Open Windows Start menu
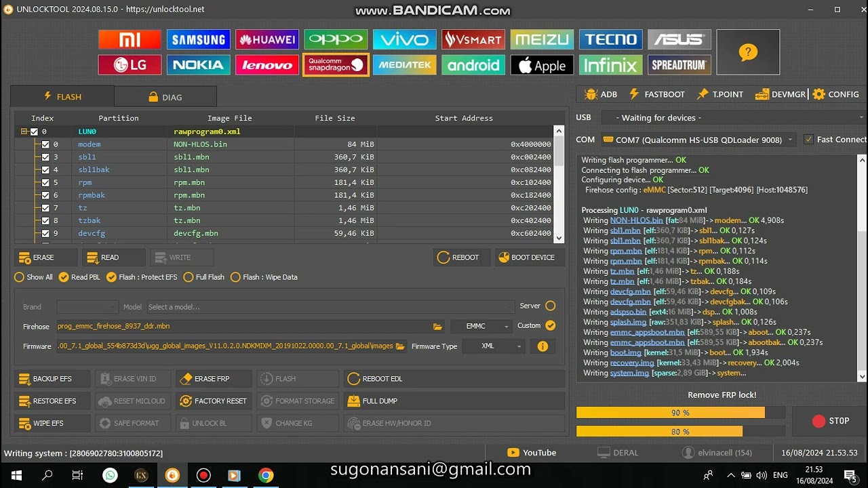 coord(16,475)
